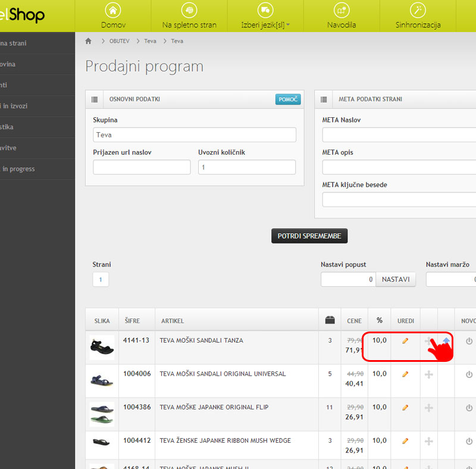This screenshot has height=469, width=476.
Task: Click article TEVA ŽENSKE JAPANKE RIBBON MUSH WEDGE
Action: (226, 441)
